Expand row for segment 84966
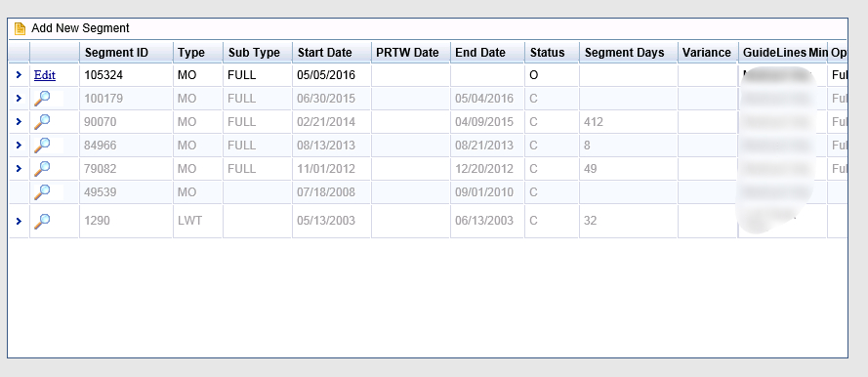Screen dimensions: 868x377 click(19, 146)
